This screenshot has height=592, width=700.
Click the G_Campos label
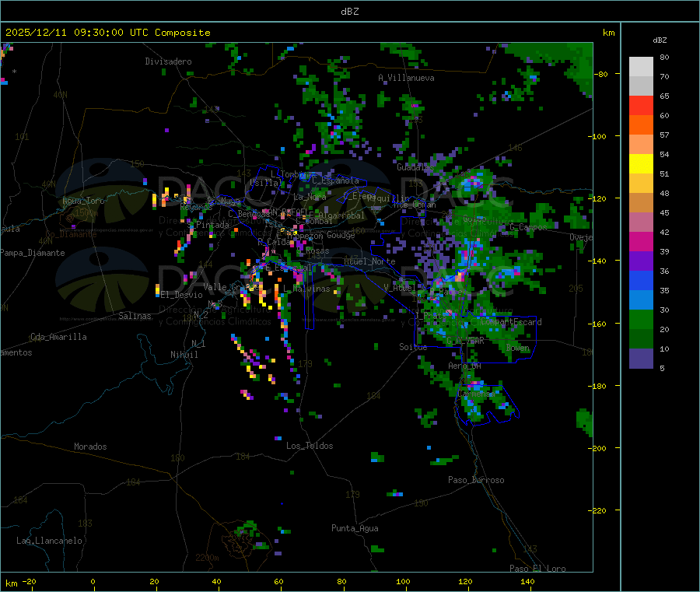pos(528,227)
